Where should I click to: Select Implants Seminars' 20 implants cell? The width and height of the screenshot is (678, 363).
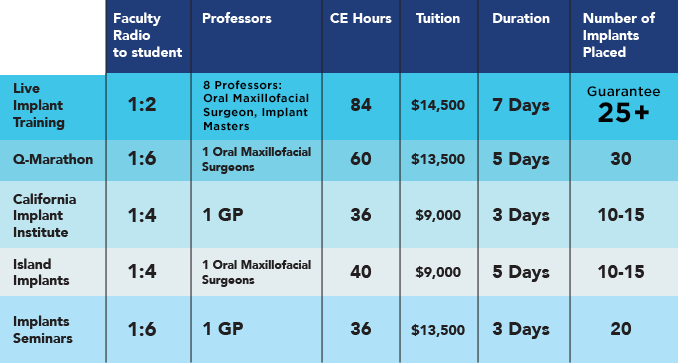coord(621,329)
